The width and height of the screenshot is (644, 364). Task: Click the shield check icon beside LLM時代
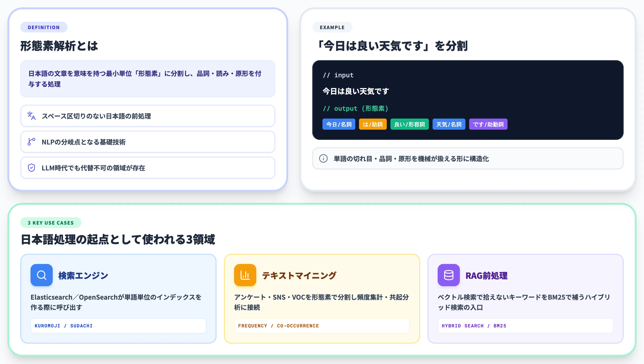pyautogui.click(x=31, y=168)
